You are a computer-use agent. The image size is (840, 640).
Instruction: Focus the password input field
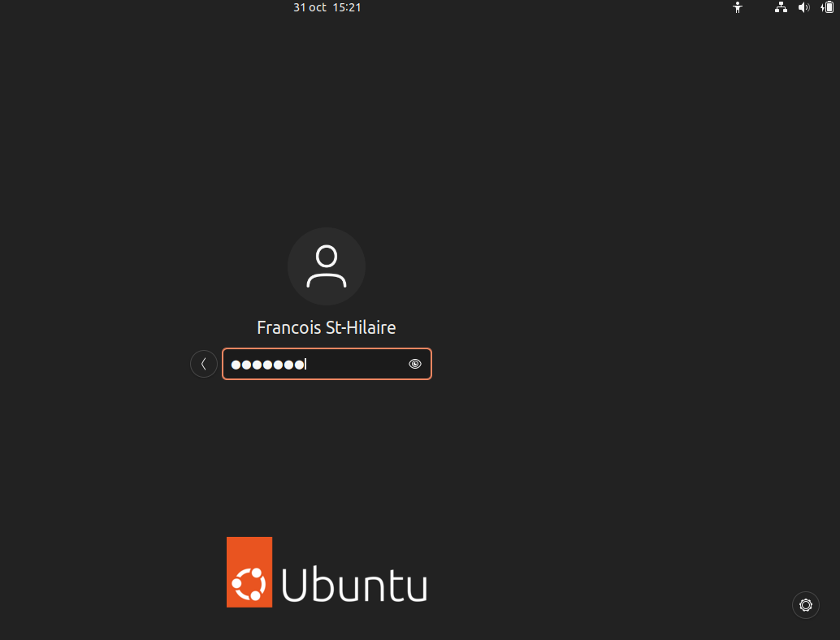coord(327,364)
